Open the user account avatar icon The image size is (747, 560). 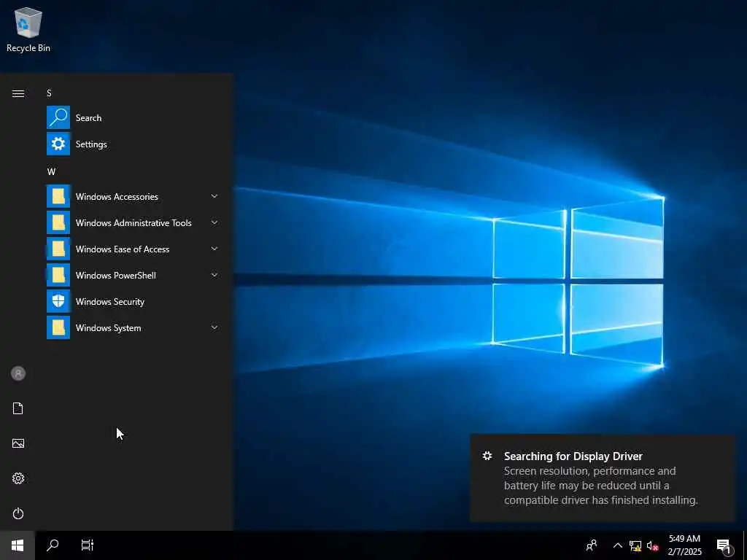[x=18, y=373]
